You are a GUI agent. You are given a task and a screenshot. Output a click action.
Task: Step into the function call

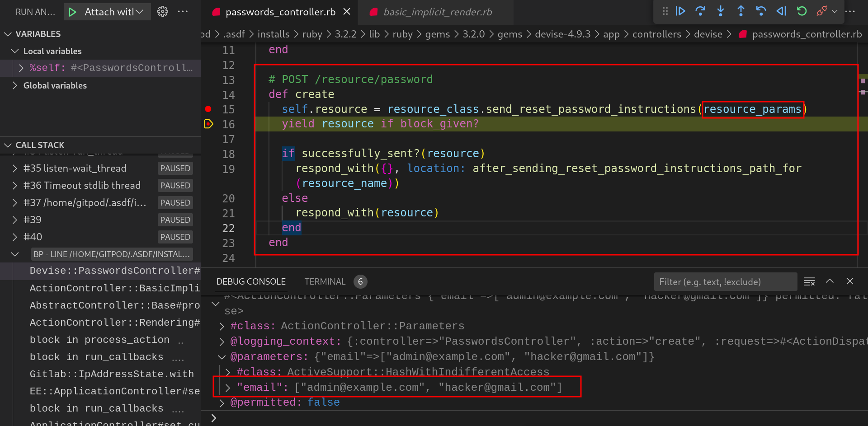coord(721,11)
